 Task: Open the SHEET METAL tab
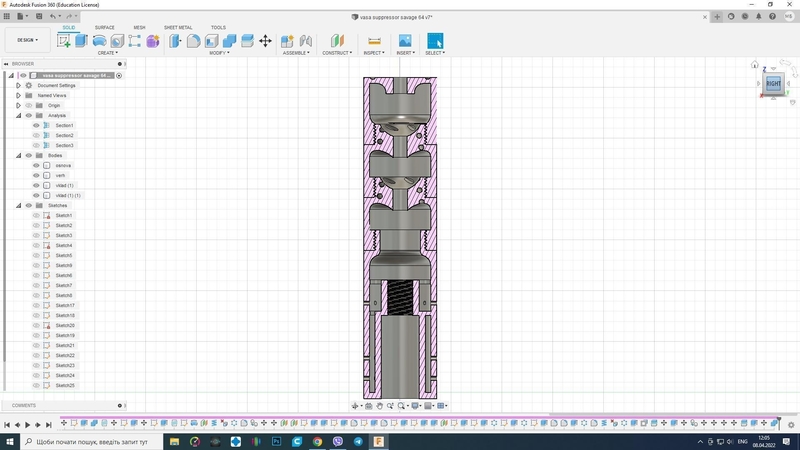tap(178, 27)
